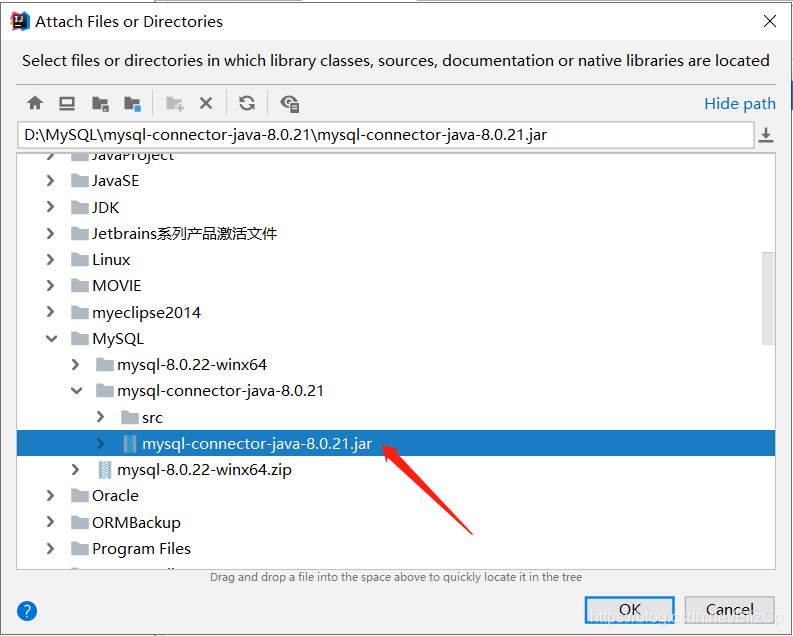Click the file tree vertical scrollbar

pos(768,298)
